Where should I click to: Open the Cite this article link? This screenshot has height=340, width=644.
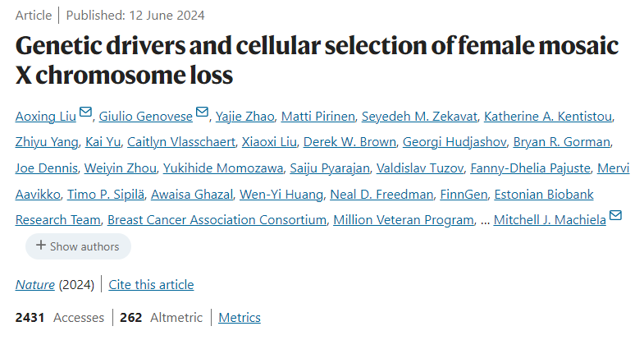coord(151,284)
